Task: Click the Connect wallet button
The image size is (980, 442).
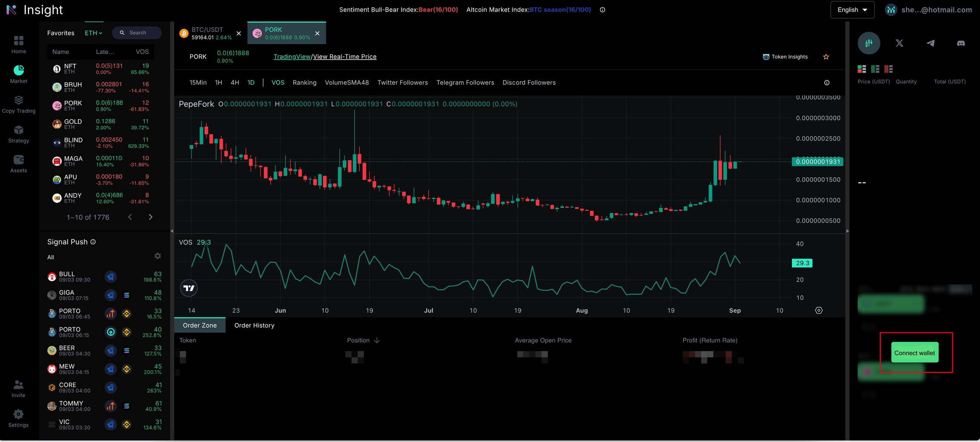Action: pyautogui.click(x=914, y=353)
